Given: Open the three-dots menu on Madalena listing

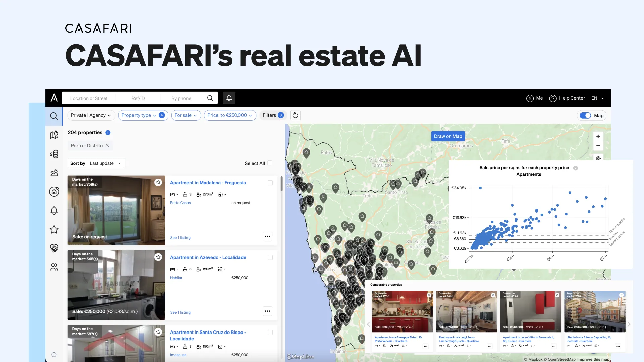Looking at the screenshot, I should pyautogui.click(x=267, y=236).
